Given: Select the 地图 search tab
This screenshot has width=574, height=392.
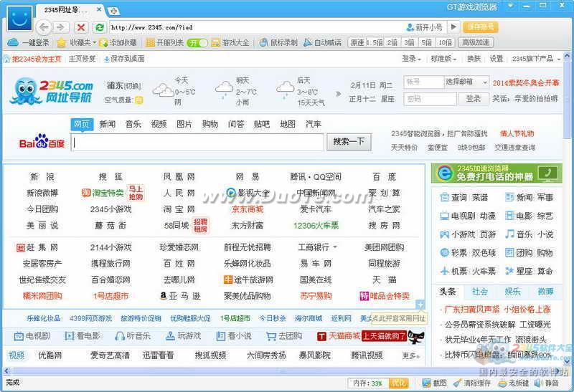Looking at the screenshot, I should click(288, 124).
